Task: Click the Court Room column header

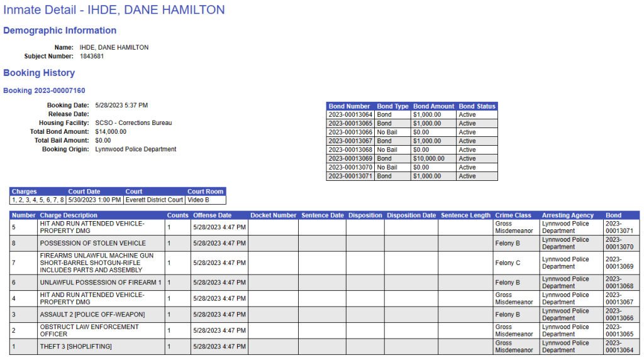Action: click(206, 192)
